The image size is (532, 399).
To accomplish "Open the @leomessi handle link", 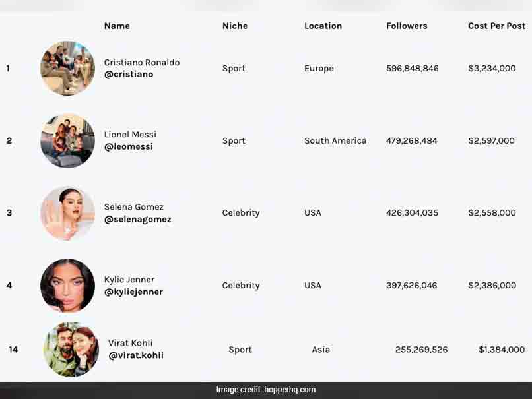I will point(129,147).
